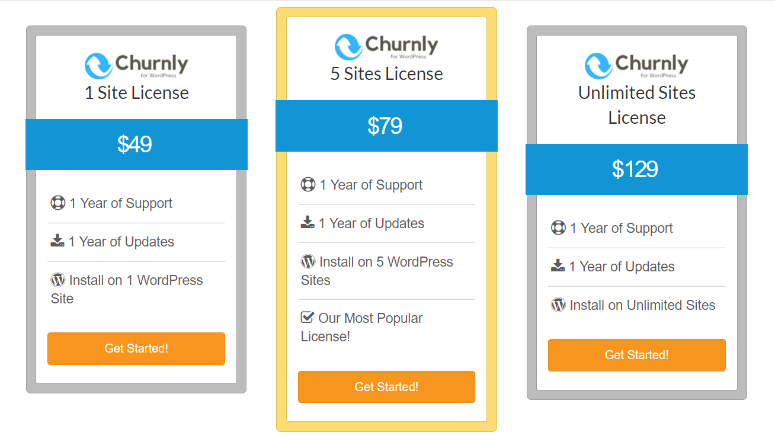Screen dimensions: 775x439
Task: Click '1 Year of Support' text in $79 plan
Action: (x=371, y=185)
